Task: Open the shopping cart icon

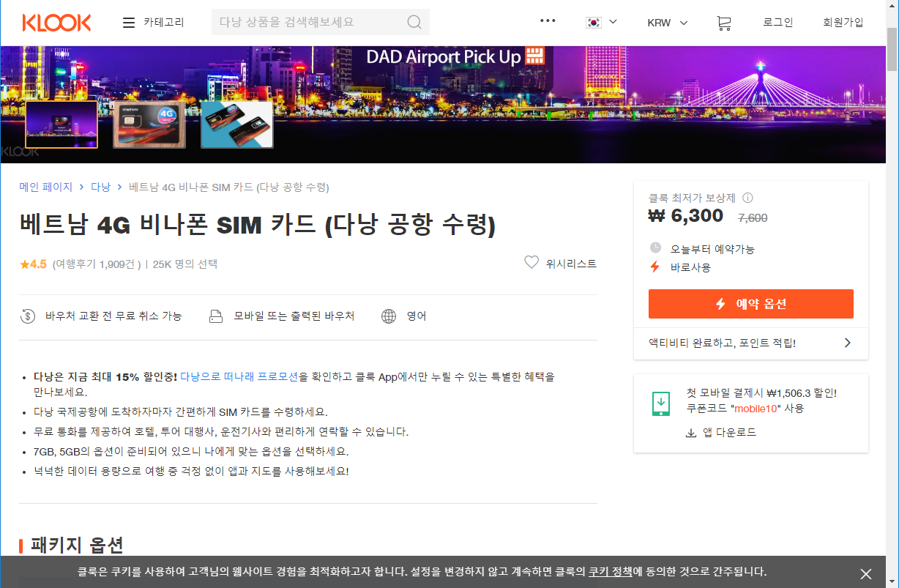Action: [x=724, y=23]
